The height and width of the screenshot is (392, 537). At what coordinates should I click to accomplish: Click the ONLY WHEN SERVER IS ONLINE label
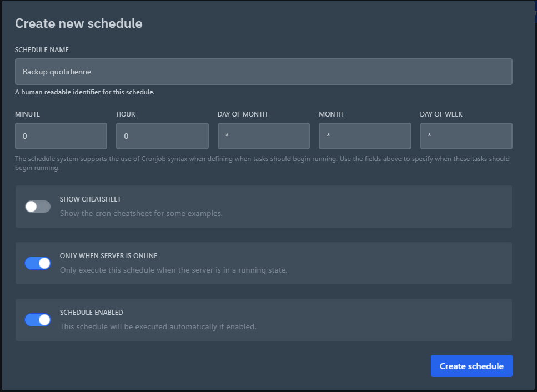pyautogui.click(x=108, y=256)
